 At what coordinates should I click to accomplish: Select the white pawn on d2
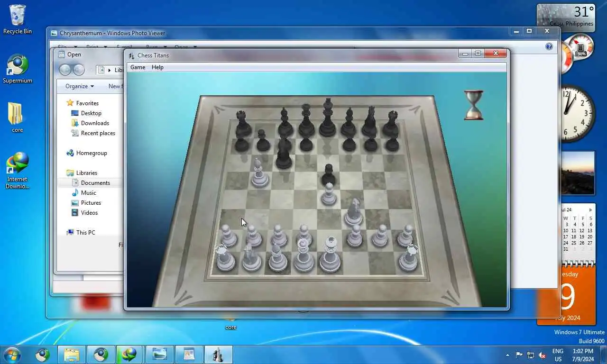pos(304,236)
